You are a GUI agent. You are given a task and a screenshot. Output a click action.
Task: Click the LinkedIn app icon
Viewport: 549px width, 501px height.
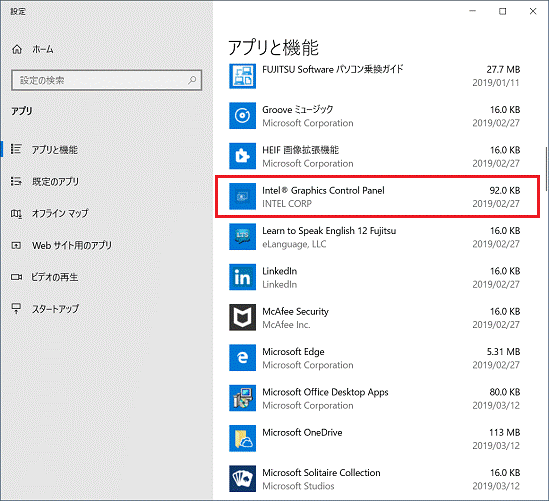(x=242, y=277)
